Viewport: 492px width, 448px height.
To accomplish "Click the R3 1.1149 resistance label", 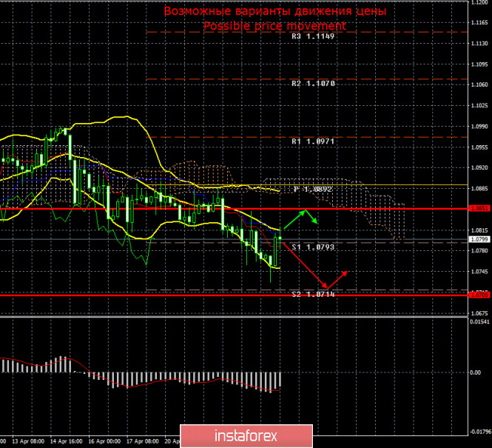I will tap(313, 36).
